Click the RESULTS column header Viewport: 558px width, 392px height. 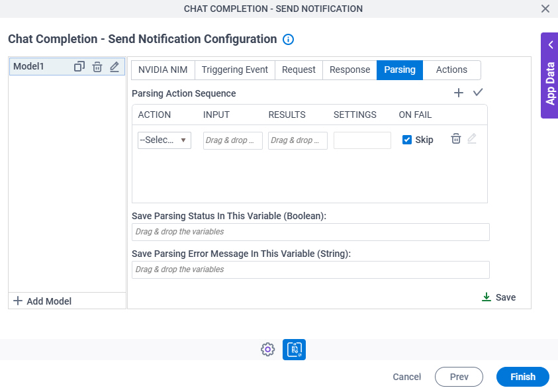tap(287, 115)
